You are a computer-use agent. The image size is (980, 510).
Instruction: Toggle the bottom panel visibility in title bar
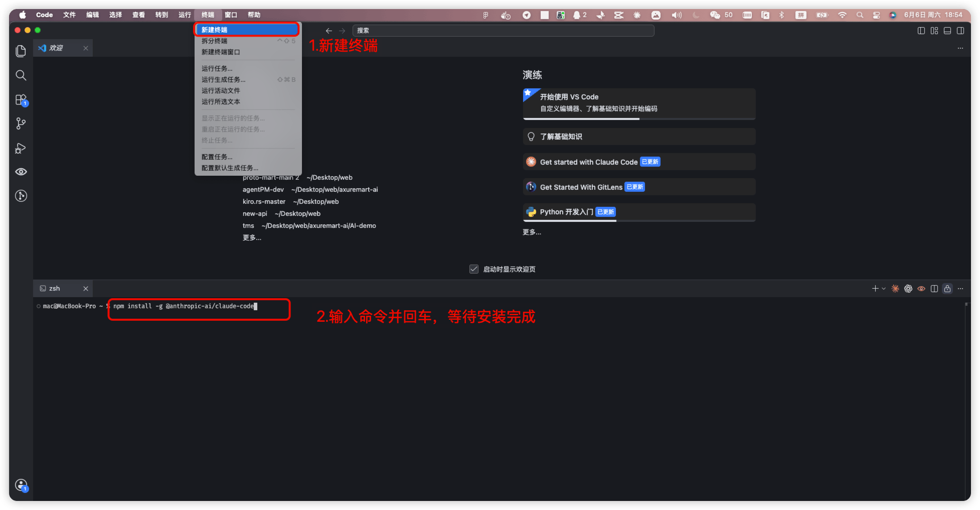[947, 31]
